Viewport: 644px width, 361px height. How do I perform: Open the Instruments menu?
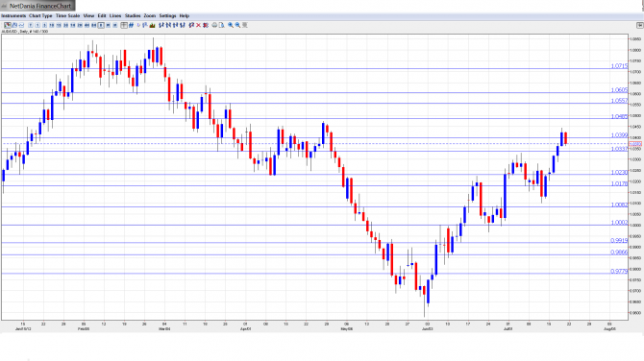[x=13, y=16]
